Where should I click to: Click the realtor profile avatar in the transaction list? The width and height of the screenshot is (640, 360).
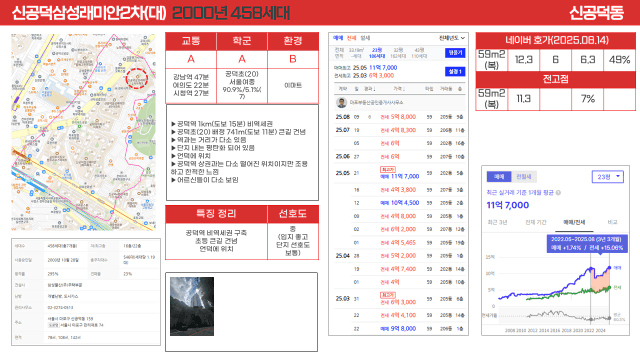(341, 102)
